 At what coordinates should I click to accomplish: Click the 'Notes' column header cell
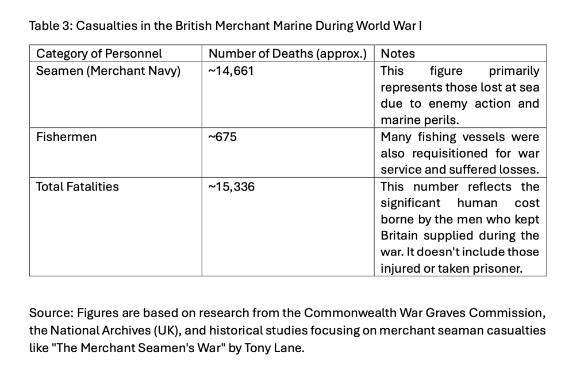[x=398, y=54]
